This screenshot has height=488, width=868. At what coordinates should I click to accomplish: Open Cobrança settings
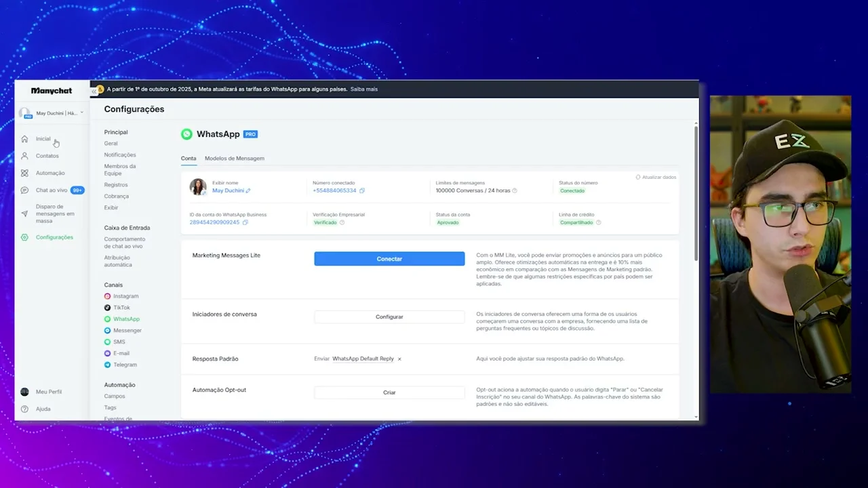[x=117, y=197]
